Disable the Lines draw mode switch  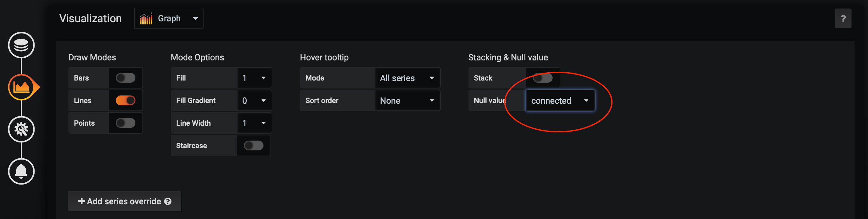coord(125,101)
